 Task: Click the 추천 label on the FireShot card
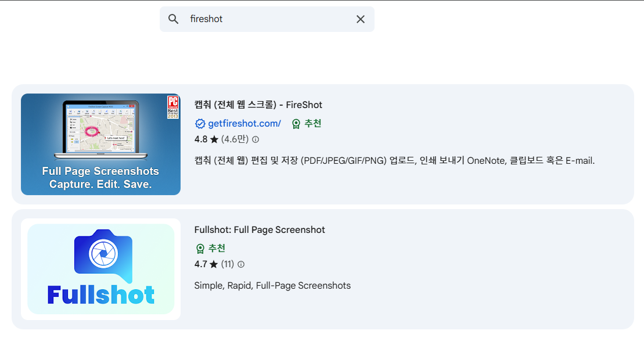click(x=312, y=123)
